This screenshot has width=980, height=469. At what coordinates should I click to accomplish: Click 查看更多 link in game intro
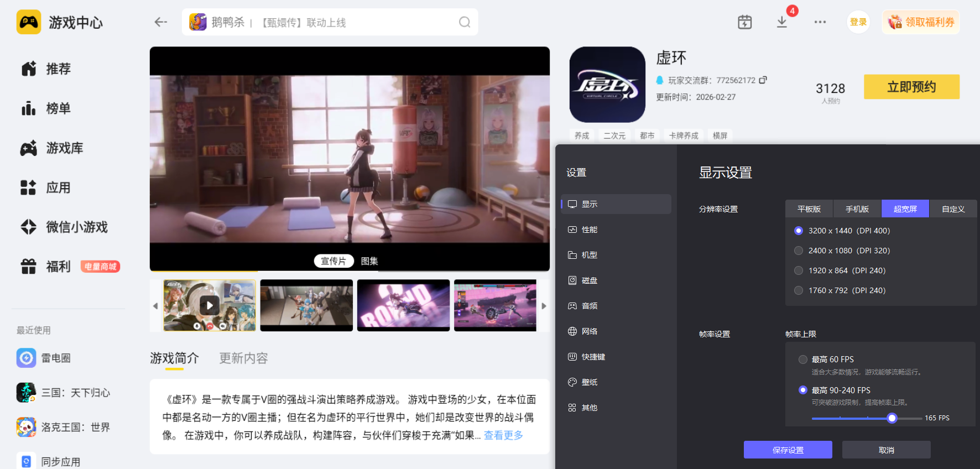(x=503, y=435)
